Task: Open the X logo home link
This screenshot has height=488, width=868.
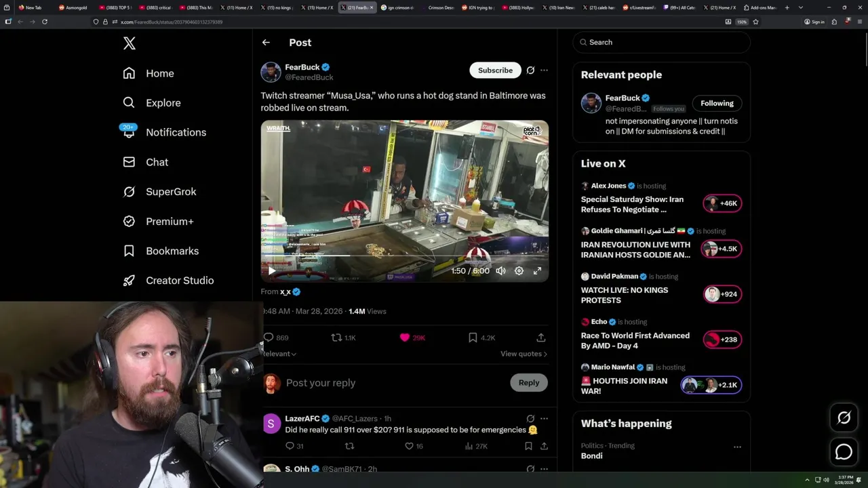Action: point(130,43)
